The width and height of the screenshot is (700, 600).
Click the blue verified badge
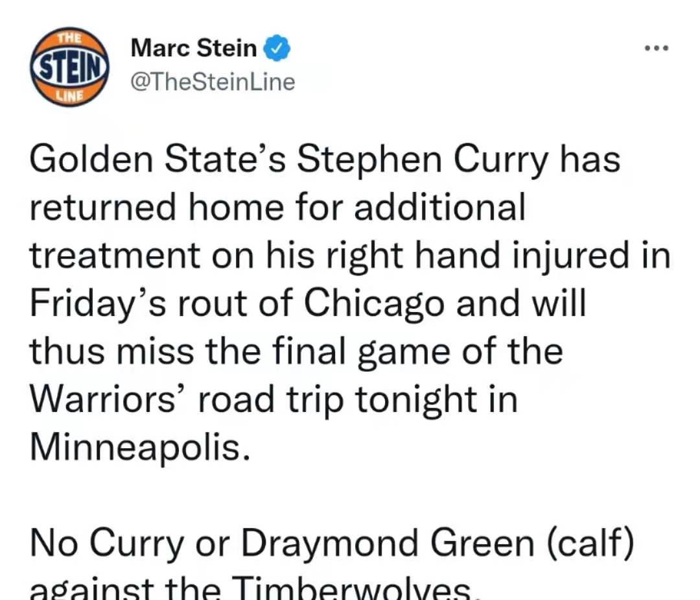[x=277, y=48]
